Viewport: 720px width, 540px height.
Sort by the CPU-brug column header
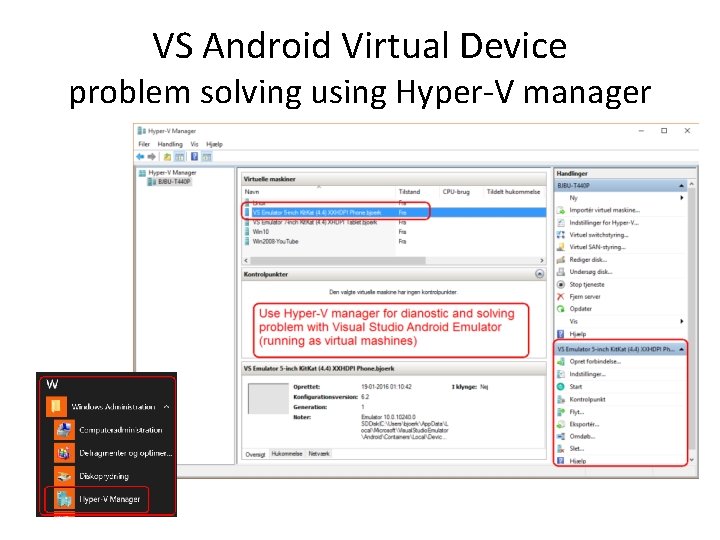[456, 192]
